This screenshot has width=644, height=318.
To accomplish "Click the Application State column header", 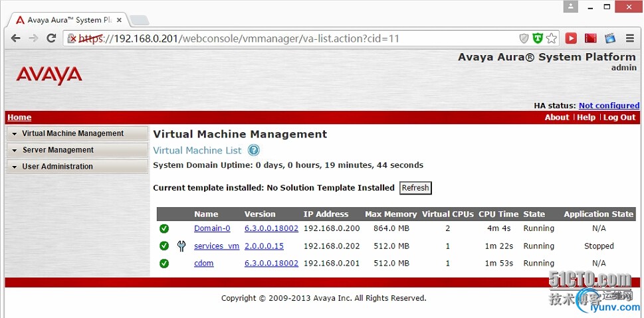I will pos(598,214).
